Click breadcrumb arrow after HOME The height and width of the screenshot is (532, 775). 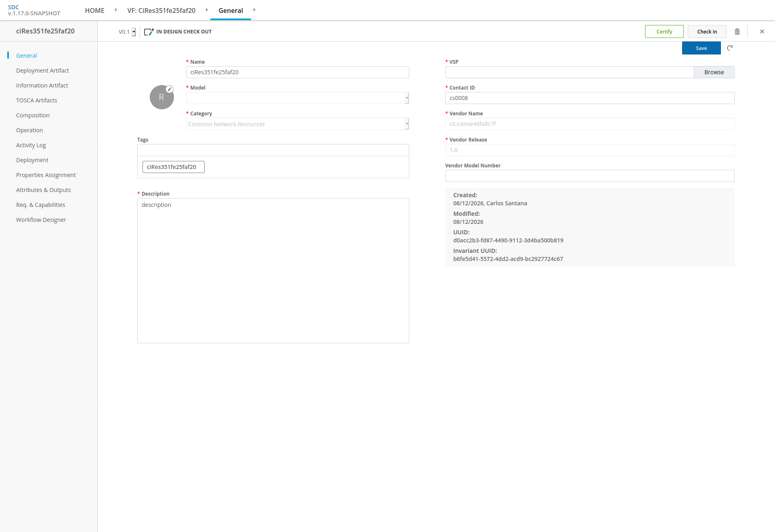pyautogui.click(x=116, y=10)
